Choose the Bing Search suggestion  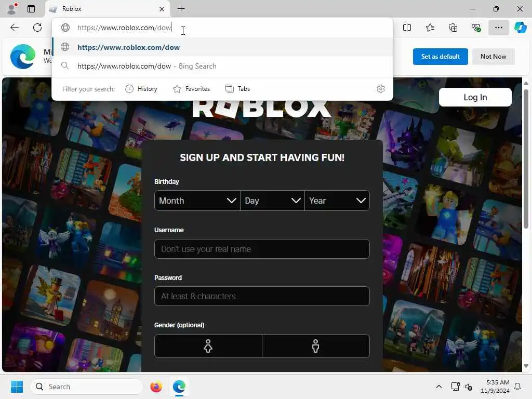tap(222, 66)
